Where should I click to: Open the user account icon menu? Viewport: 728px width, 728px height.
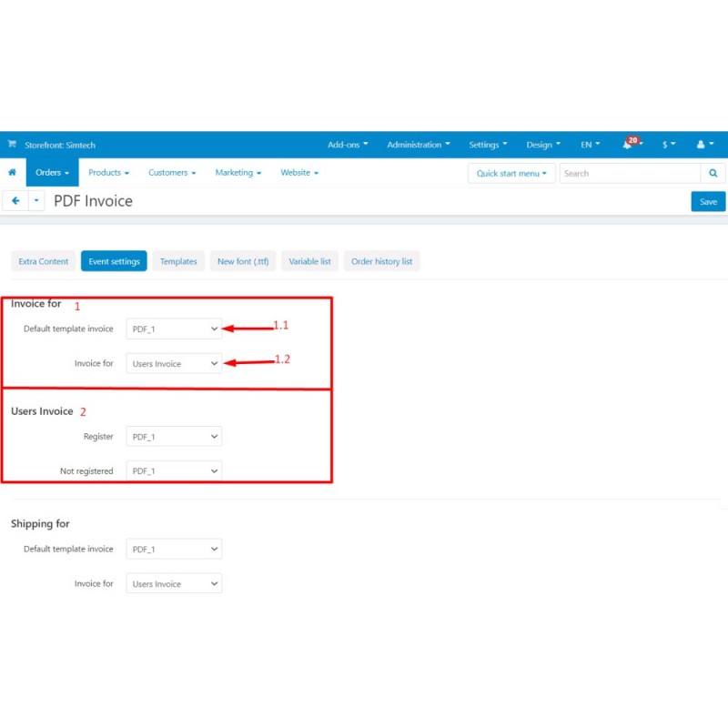(x=703, y=145)
